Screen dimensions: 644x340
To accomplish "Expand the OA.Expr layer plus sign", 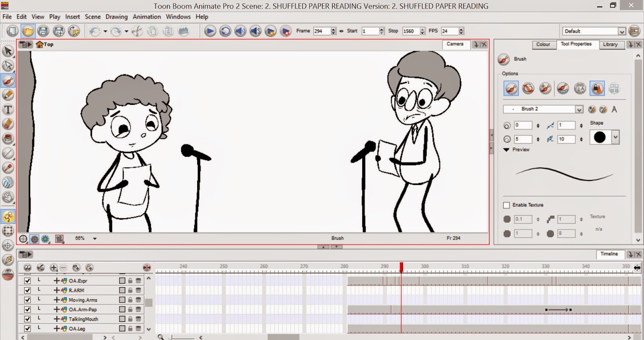I will click(56, 281).
